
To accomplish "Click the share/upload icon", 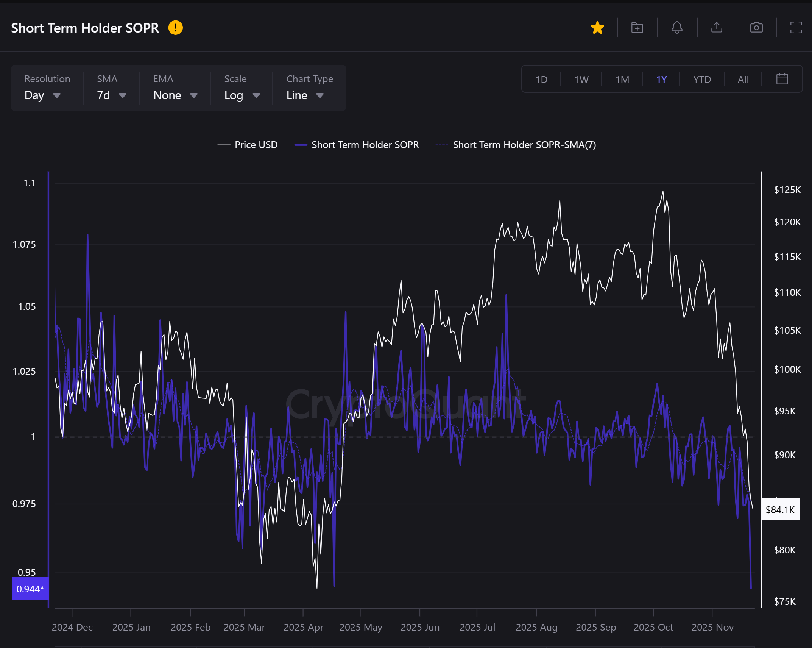I will point(717,28).
